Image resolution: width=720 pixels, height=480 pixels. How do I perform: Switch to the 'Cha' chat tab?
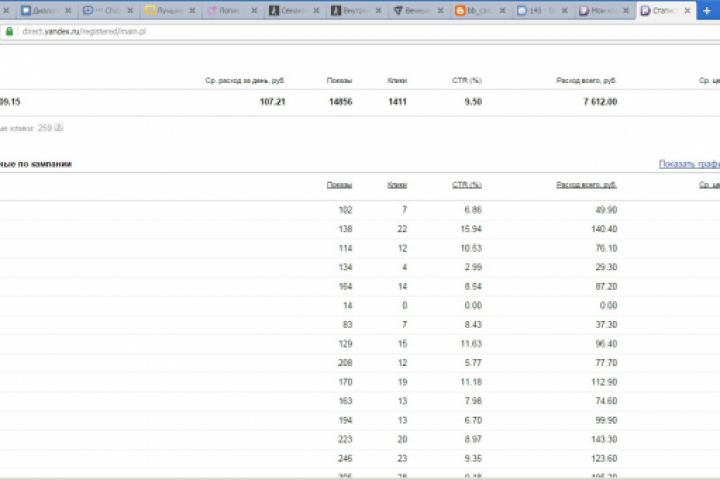click(107, 11)
